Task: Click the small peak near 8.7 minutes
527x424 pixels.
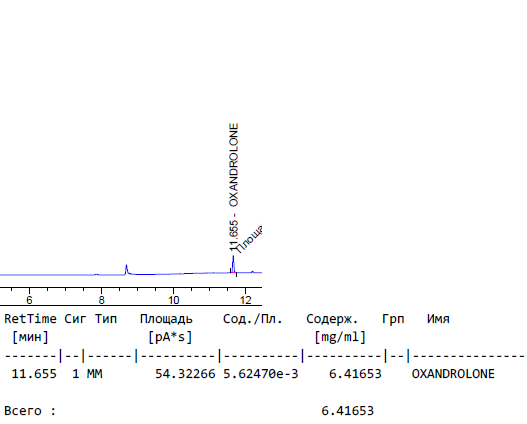Action: point(126,269)
